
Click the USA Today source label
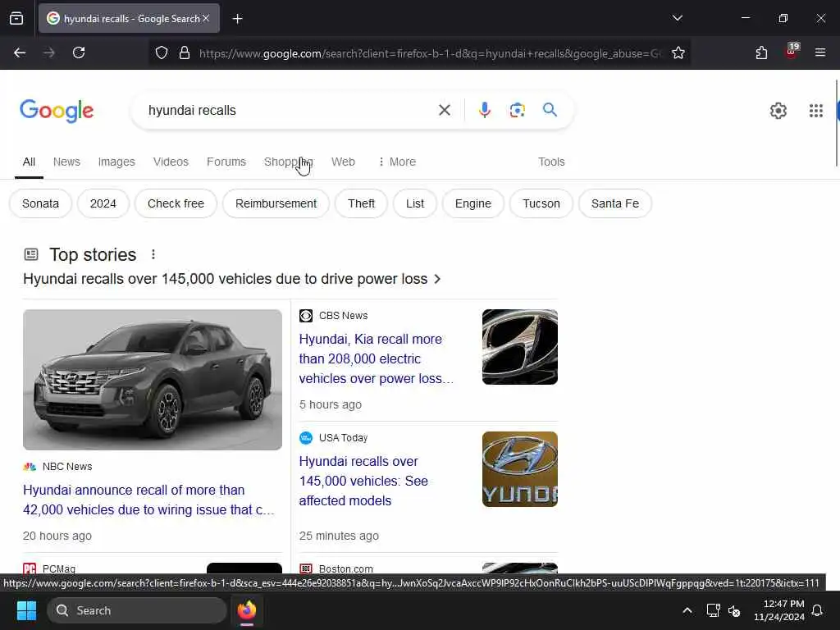(x=343, y=438)
